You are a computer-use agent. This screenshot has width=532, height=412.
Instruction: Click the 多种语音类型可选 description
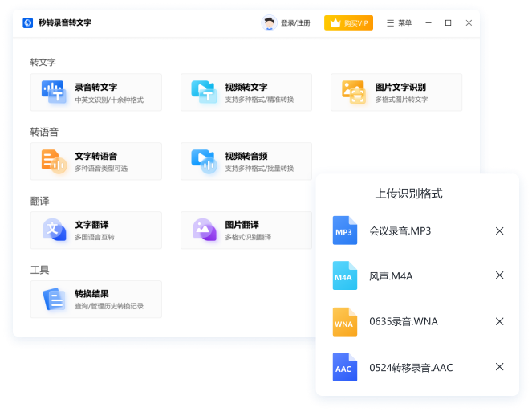[x=101, y=169]
